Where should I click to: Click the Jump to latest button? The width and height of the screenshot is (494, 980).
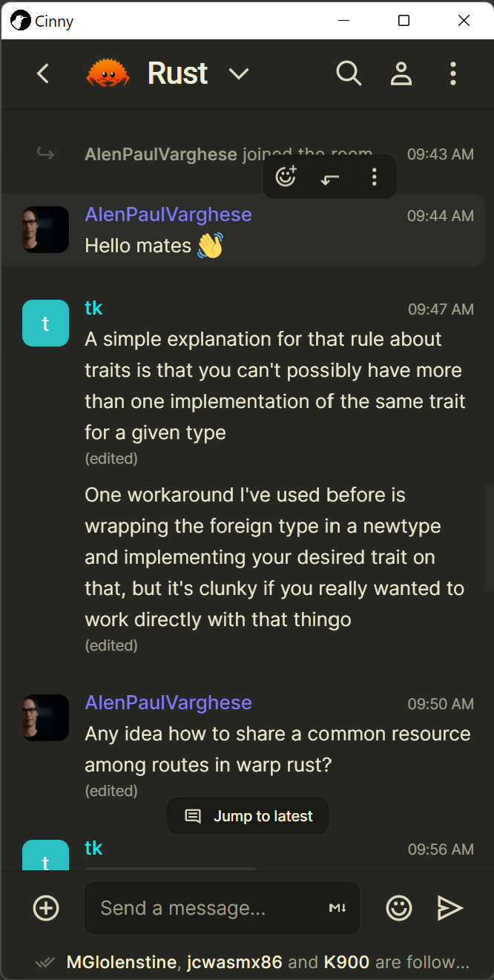(248, 816)
